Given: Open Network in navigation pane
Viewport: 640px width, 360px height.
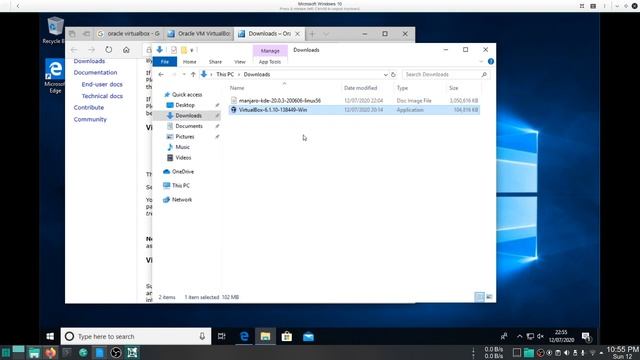Looking at the screenshot, I should (x=182, y=200).
